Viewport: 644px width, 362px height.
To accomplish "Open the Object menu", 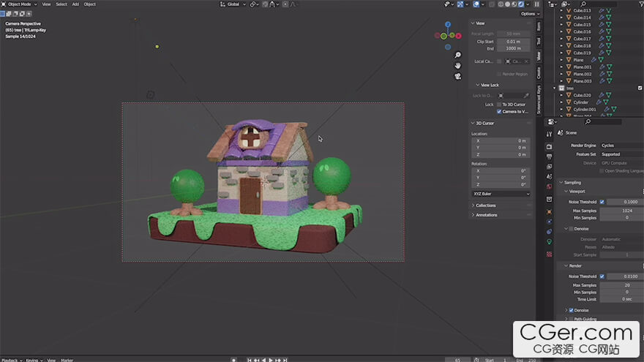I will (89, 4).
